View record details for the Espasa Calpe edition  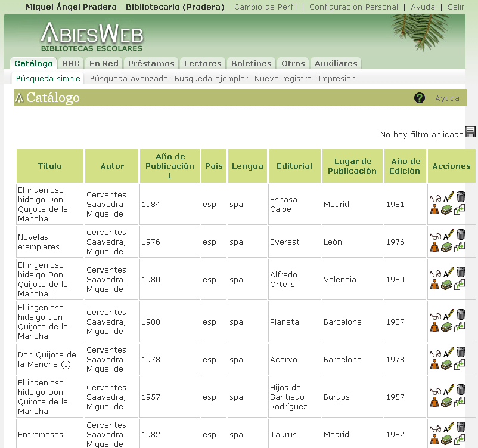(x=436, y=199)
